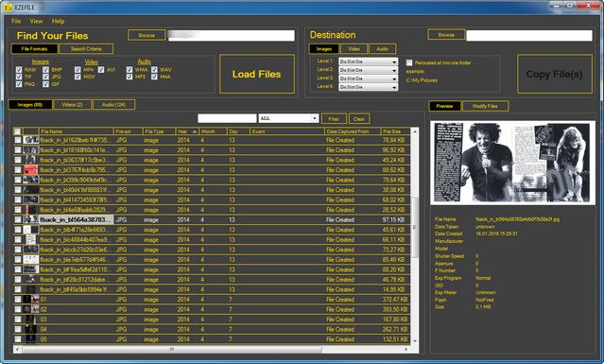Check the box for the 78,84 KB file row
This screenshot has width=604, height=364.
pyautogui.click(x=18, y=140)
